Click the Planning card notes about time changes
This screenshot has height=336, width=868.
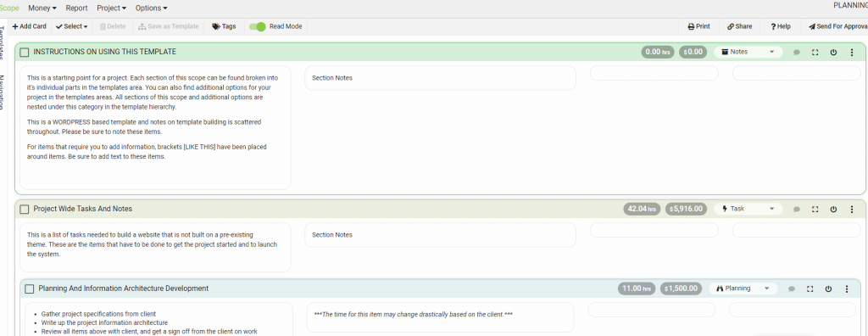(440, 317)
